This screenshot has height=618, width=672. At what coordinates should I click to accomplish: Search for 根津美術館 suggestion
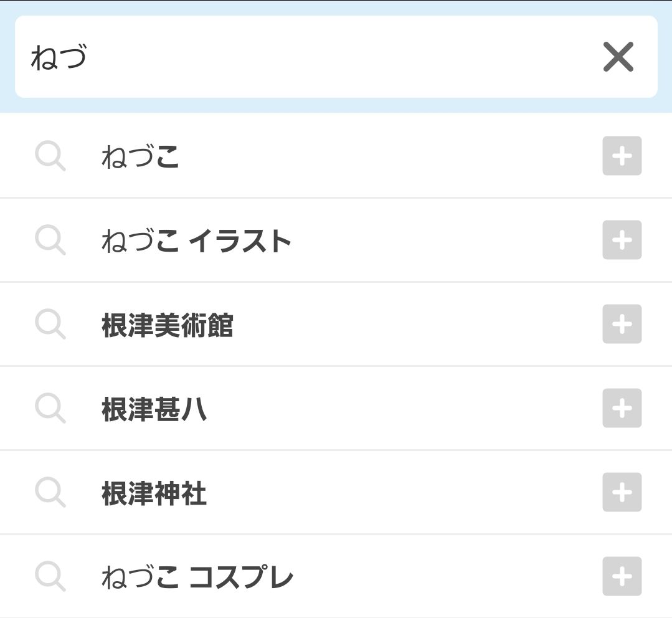(x=336, y=324)
